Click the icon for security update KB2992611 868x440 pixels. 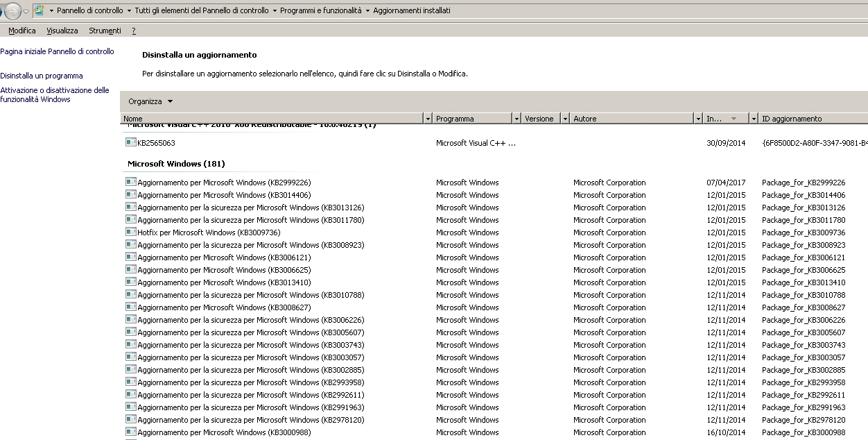130,394
